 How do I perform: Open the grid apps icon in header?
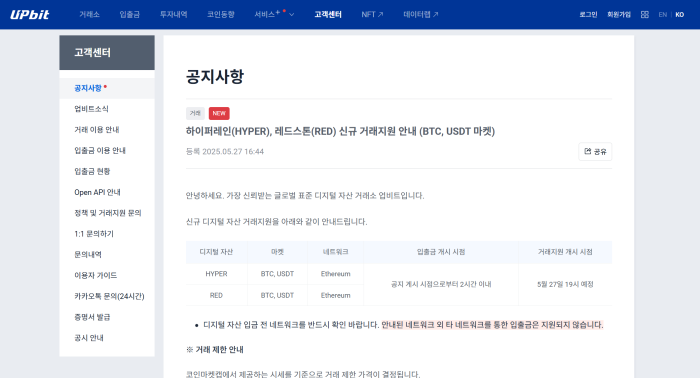pos(645,15)
